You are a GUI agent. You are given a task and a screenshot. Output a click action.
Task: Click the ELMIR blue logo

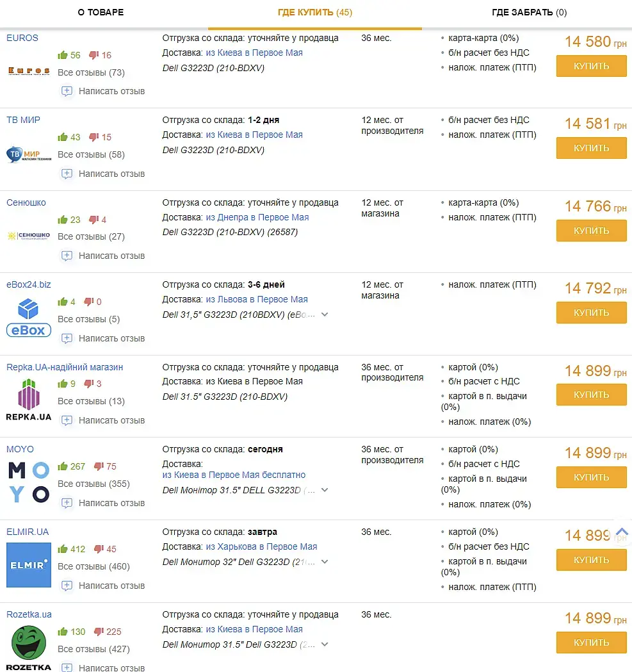pos(29,565)
